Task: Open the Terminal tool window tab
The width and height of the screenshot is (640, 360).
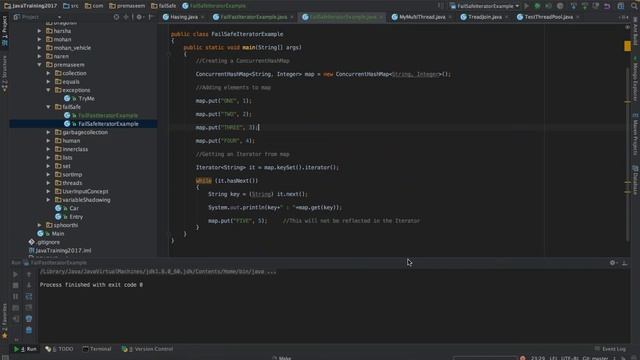Action: (97, 349)
